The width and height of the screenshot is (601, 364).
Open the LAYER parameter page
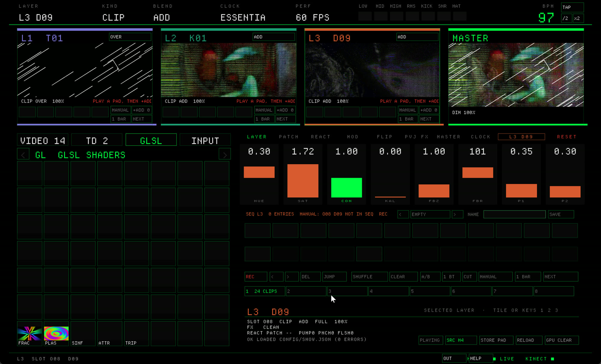(x=257, y=137)
